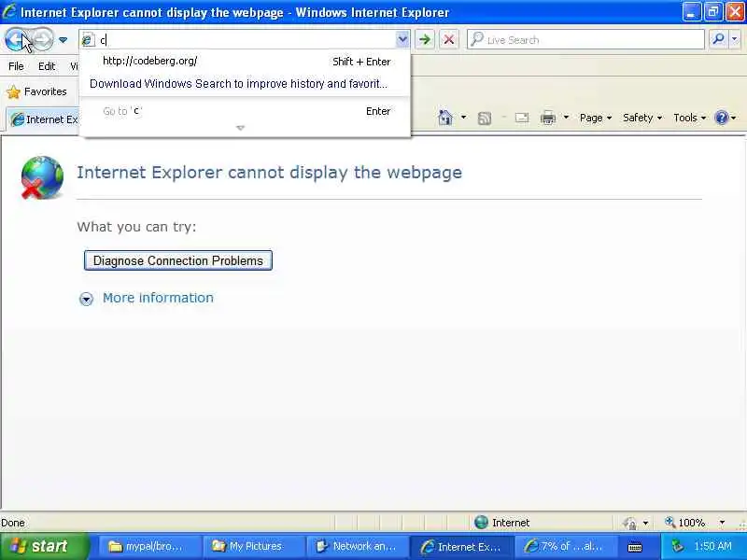This screenshot has width=747, height=560.
Task: Switch to Network an... taskbar item
Action: click(x=358, y=546)
